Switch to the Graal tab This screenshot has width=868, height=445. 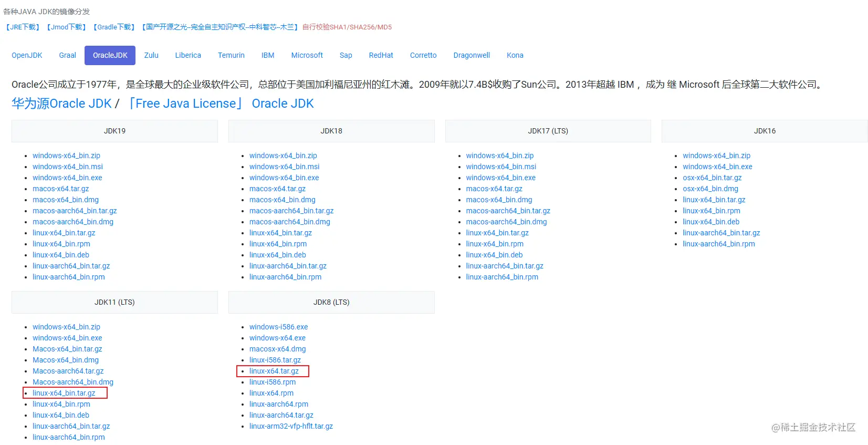(x=67, y=55)
